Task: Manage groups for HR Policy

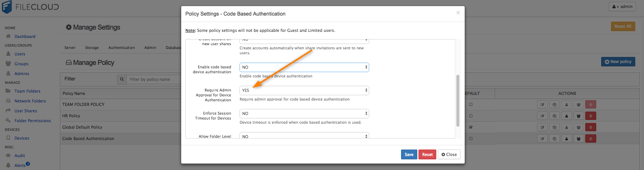Action: [x=578, y=116]
